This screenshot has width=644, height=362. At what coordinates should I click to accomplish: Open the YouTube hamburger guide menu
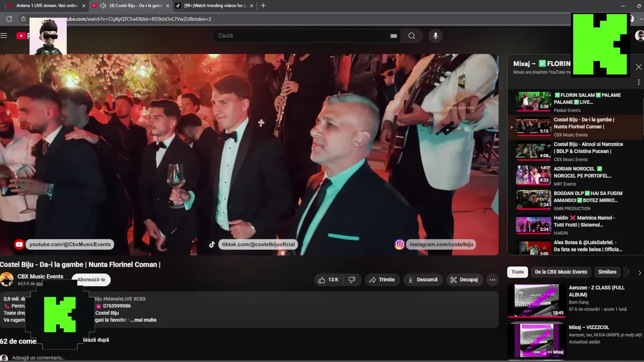click(4, 36)
